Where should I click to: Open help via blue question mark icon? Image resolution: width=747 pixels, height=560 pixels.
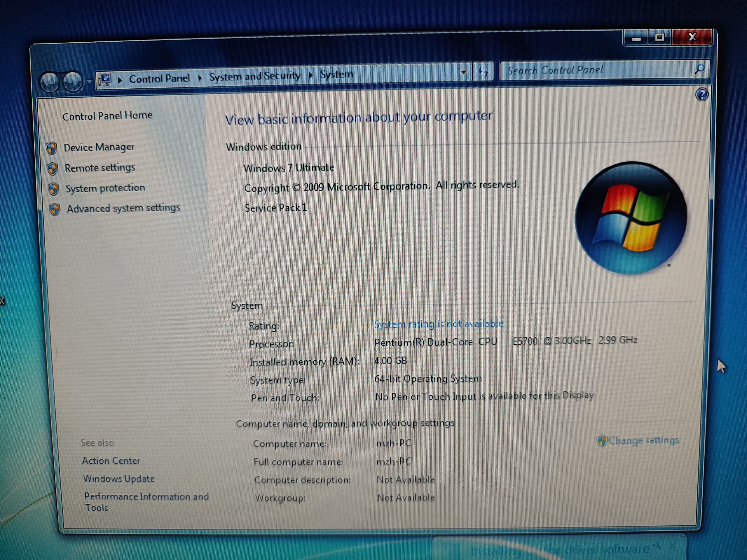(702, 94)
